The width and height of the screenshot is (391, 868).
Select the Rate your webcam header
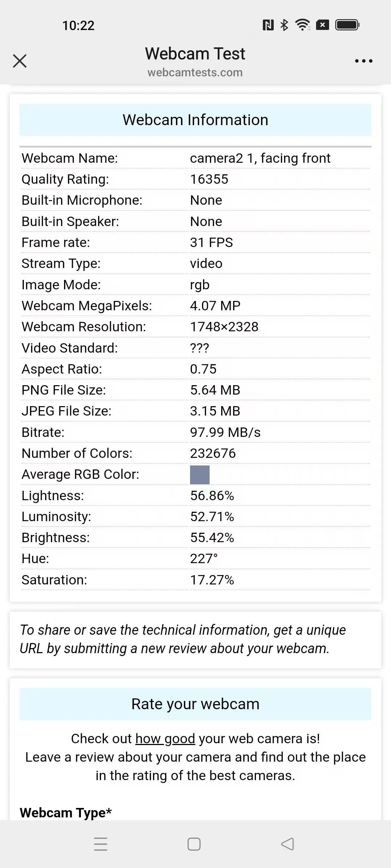pyautogui.click(x=195, y=704)
